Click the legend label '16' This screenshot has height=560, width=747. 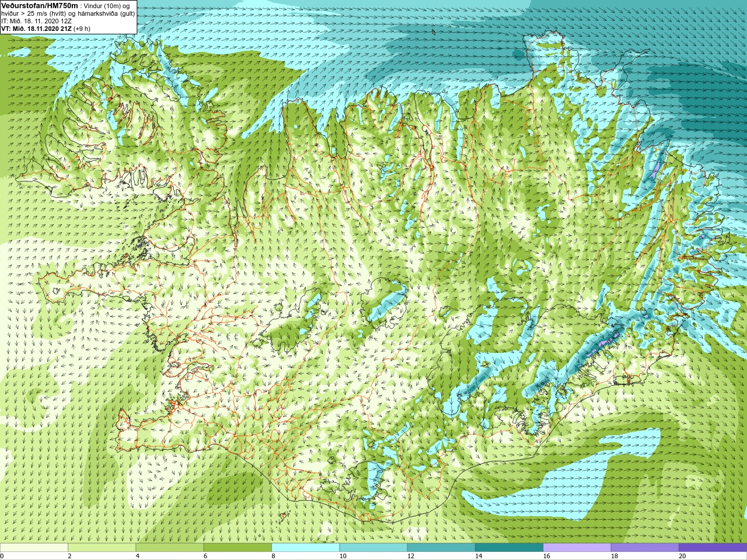[547, 556]
